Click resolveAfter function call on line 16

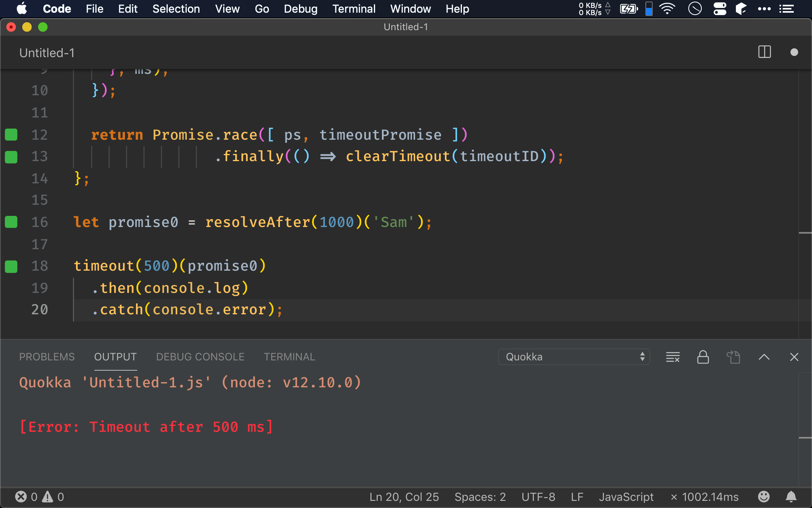(x=257, y=222)
